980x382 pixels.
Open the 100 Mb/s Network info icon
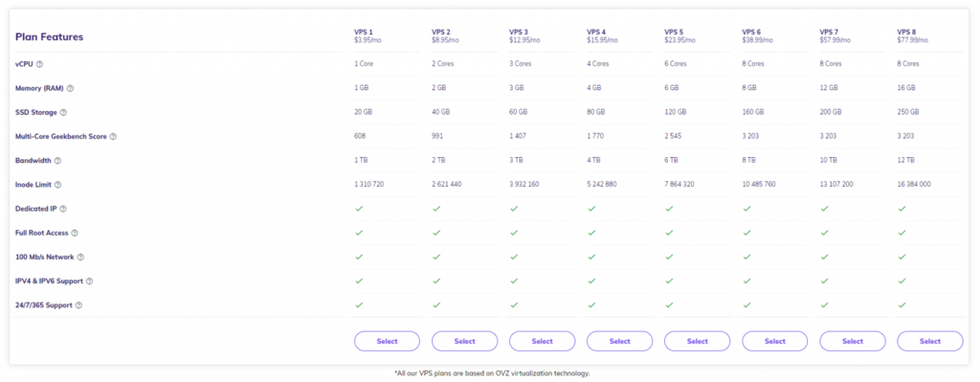[80, 257]
